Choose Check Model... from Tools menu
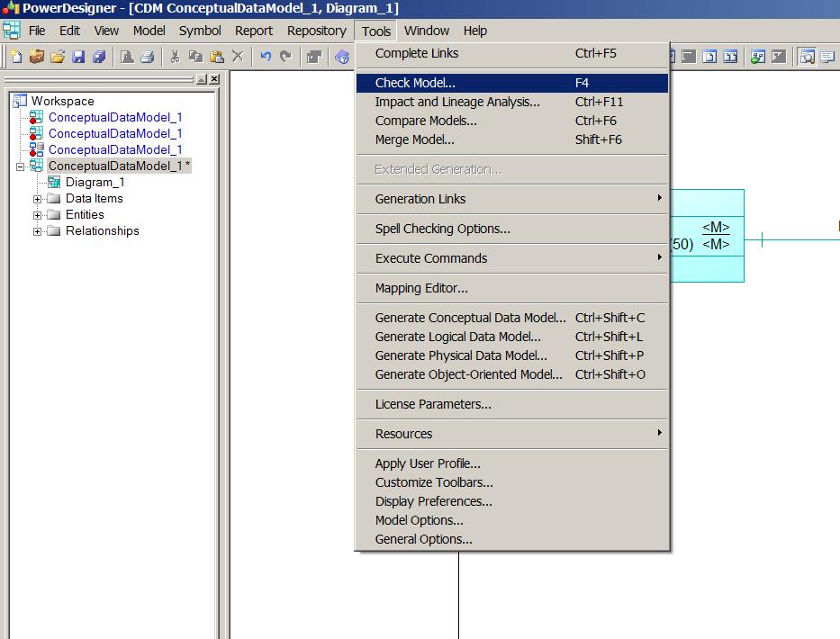The image size is (840, 639). coord(512,83)
